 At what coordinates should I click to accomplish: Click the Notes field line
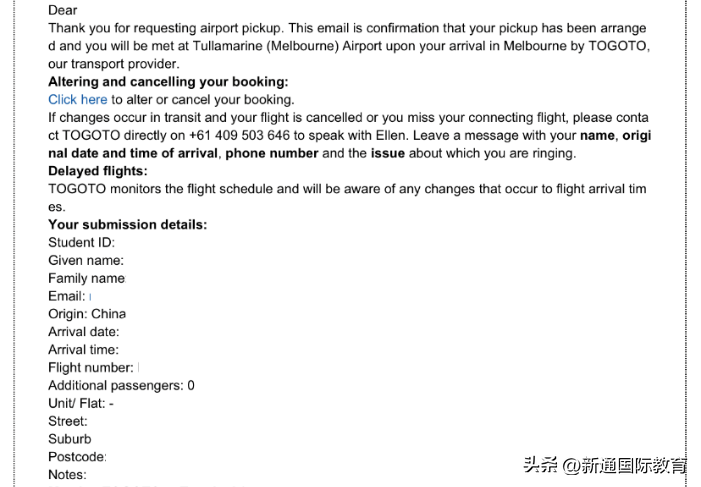point(67,475)
